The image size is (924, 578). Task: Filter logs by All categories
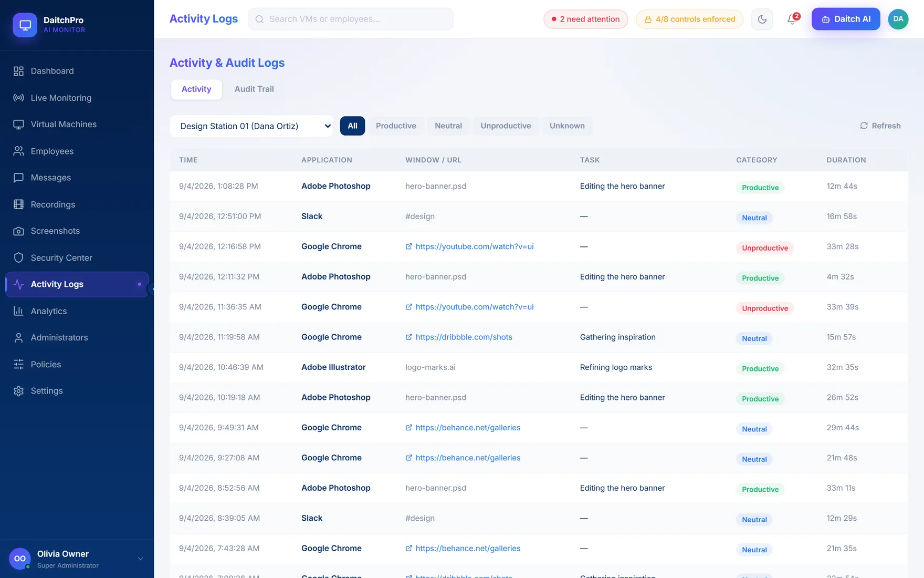click(x=352, y=126)
